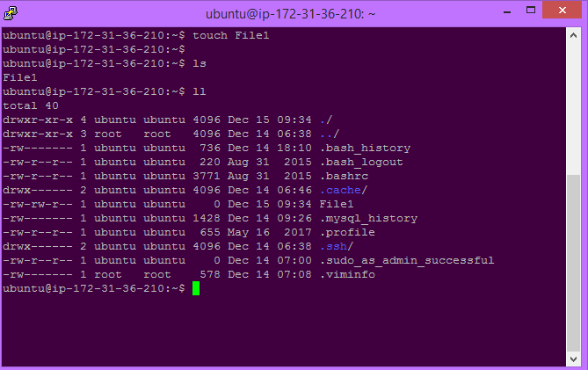Click the time 07:08 of .viminfo
The height and width of the screenshot is (370, 588).
(x=294, y=274)
